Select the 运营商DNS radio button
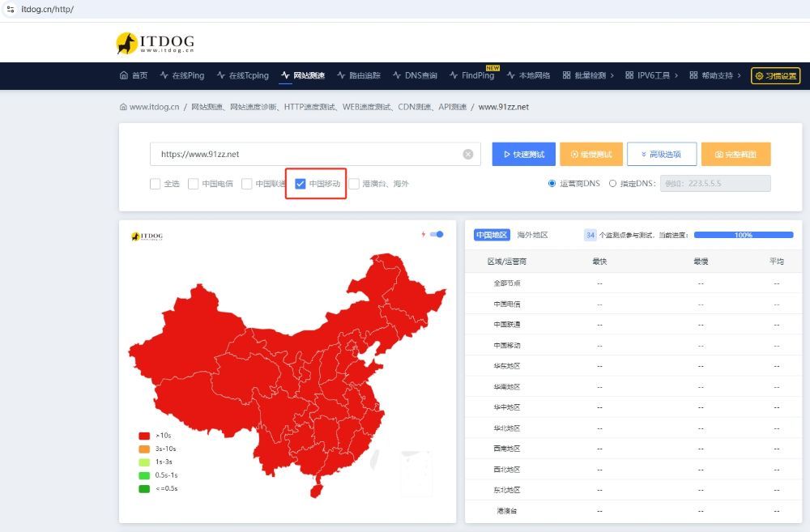This screenshot has height=532, width=810. click(x=552, y=183)
